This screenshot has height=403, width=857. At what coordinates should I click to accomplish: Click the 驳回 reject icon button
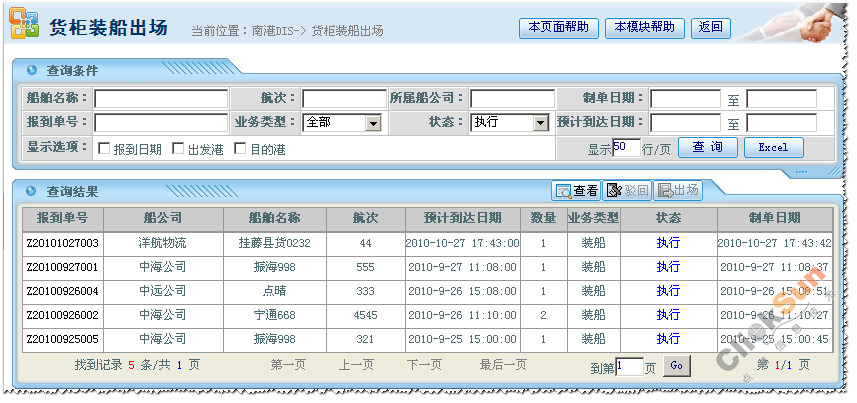[x=627, y=190]
